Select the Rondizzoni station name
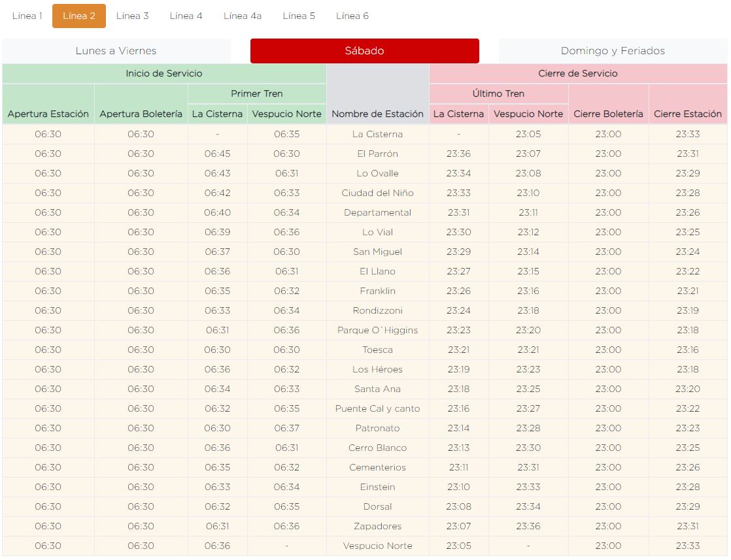731x560 pixels. 378,310
